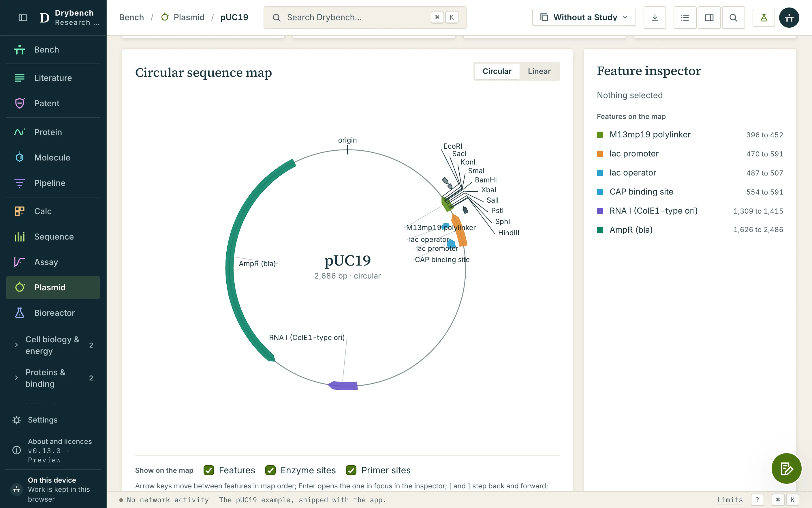This screenshot has width=812, height=508.
Task: Expand the Proteins & binding group
Action: click(53, 378)
